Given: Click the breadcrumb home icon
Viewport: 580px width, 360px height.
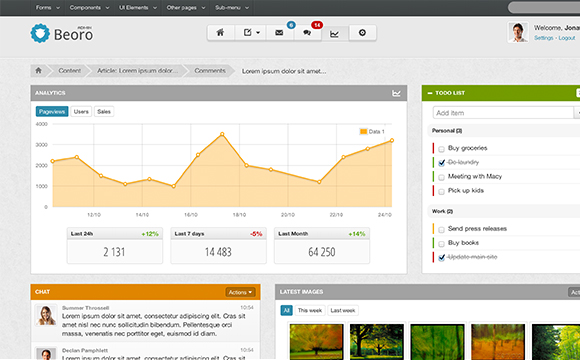Looking at the screenshot, I should [x=38, y=70].
